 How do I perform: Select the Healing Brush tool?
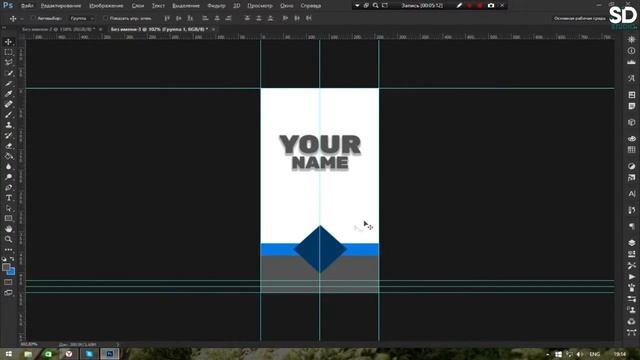(x=9, y=104)
